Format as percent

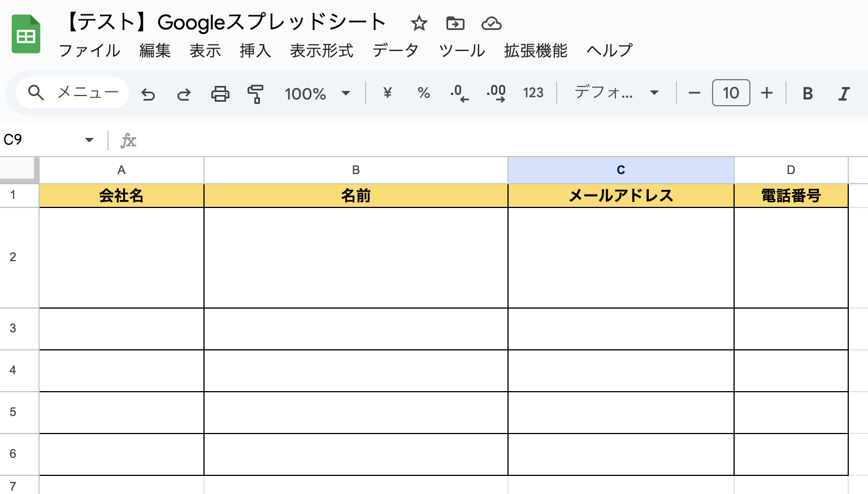[424, 93]
